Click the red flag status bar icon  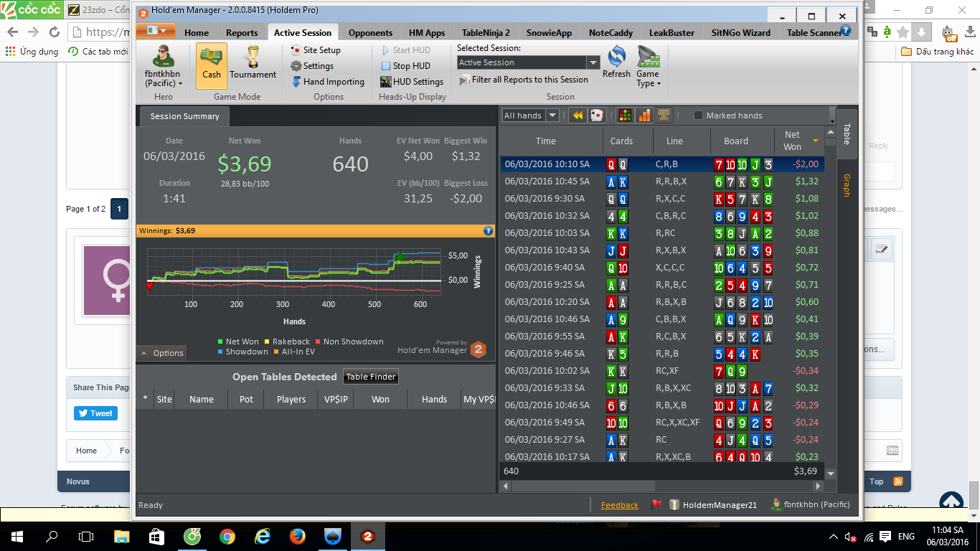point(656,504)
